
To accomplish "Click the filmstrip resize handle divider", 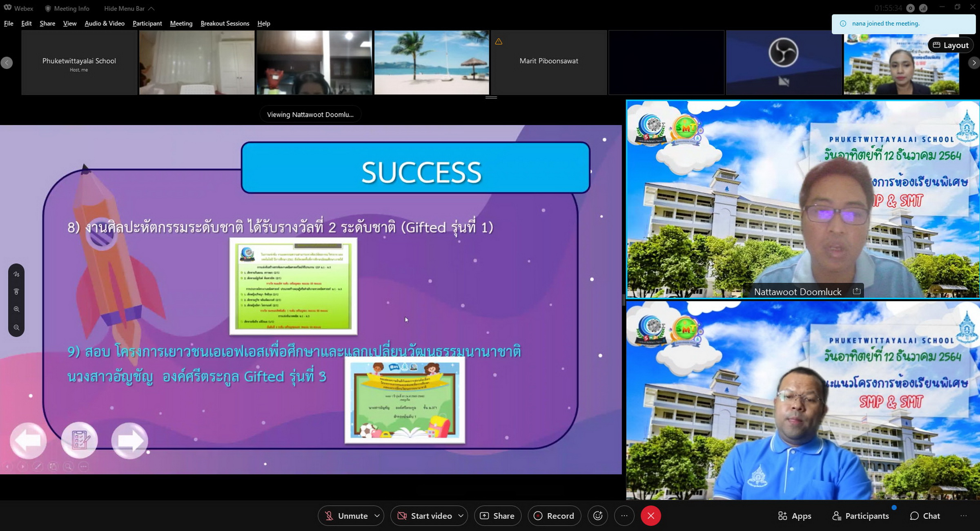I will [x=491, y=98].
